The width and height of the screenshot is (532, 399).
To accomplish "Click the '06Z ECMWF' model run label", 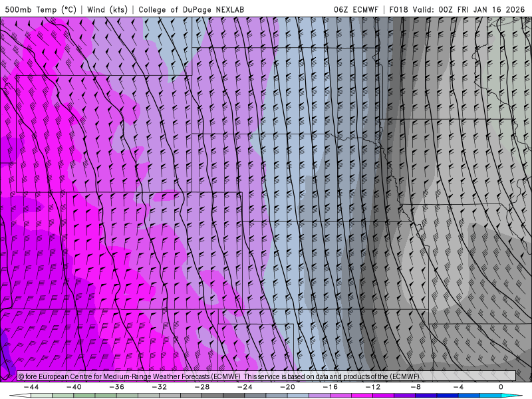I will 356,9.
